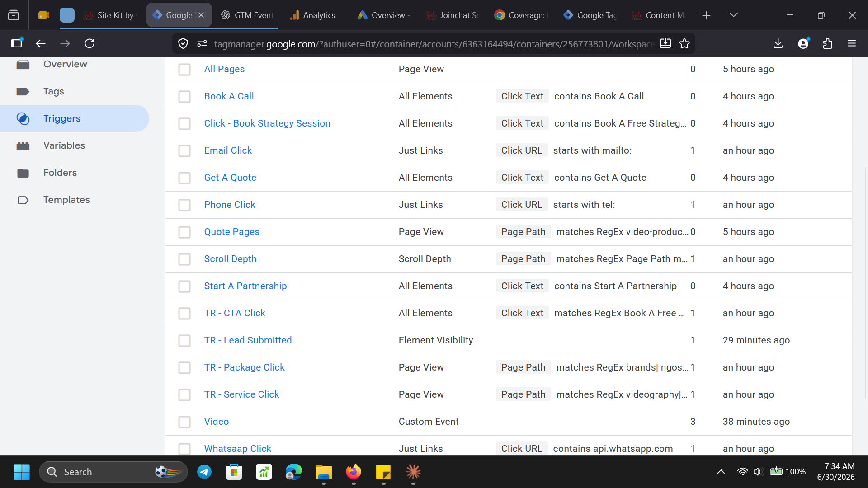Switch to the Joinchat browser tab
Image resolution: width=868 pixels, height=488 pixels.
(453, 15)
